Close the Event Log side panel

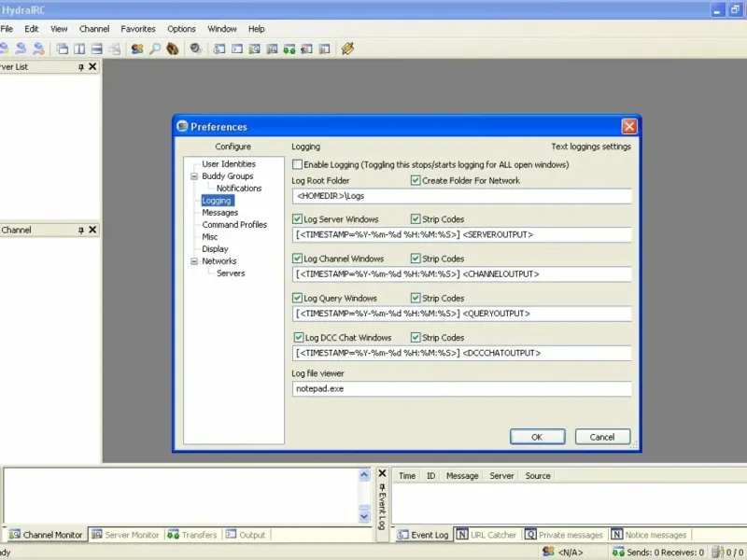pyautogui.click(x=381, y=474)
